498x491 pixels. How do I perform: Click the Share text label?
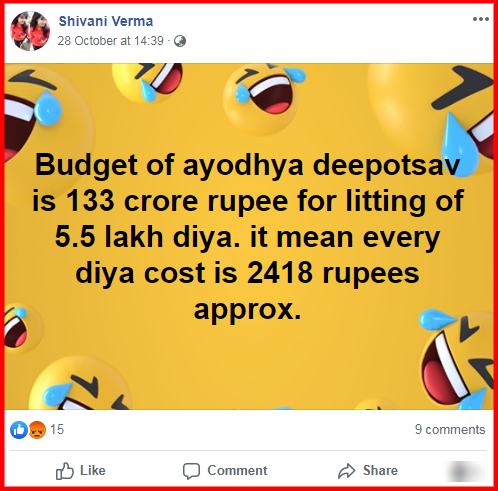[x=380, y=470]
